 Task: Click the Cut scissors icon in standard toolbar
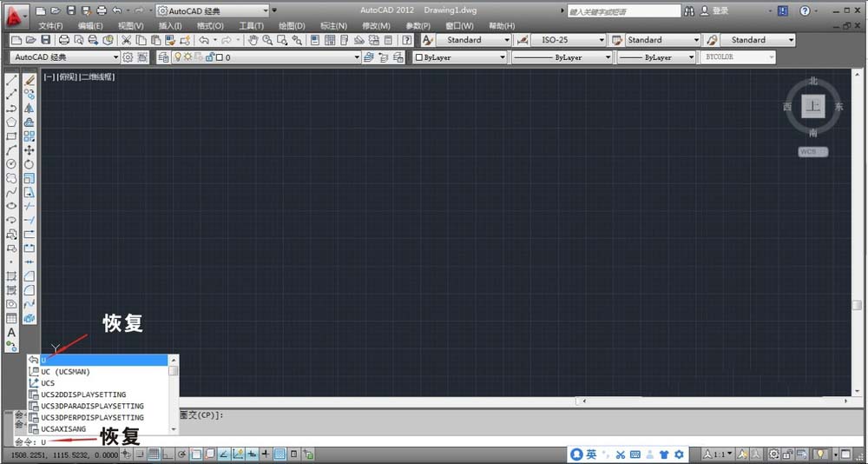pos(126,40)
